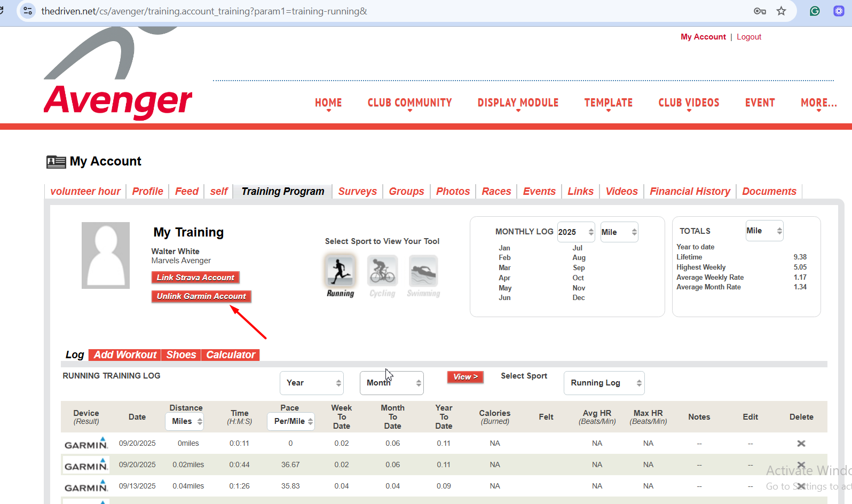The width and height of the screenshot is (852, 504).
Task: Open the Financial History tab
Action: click(690, 191)
